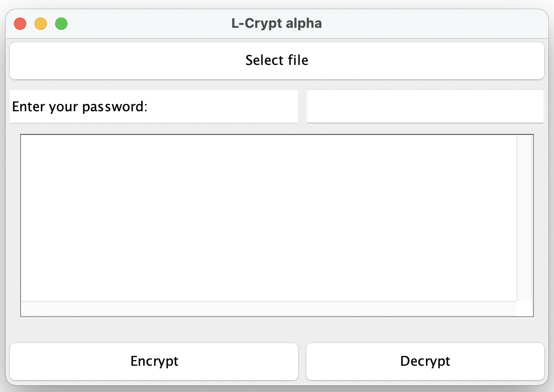Click the Select file button
This screenshot has height=392, width=554.
click(276, 61)
